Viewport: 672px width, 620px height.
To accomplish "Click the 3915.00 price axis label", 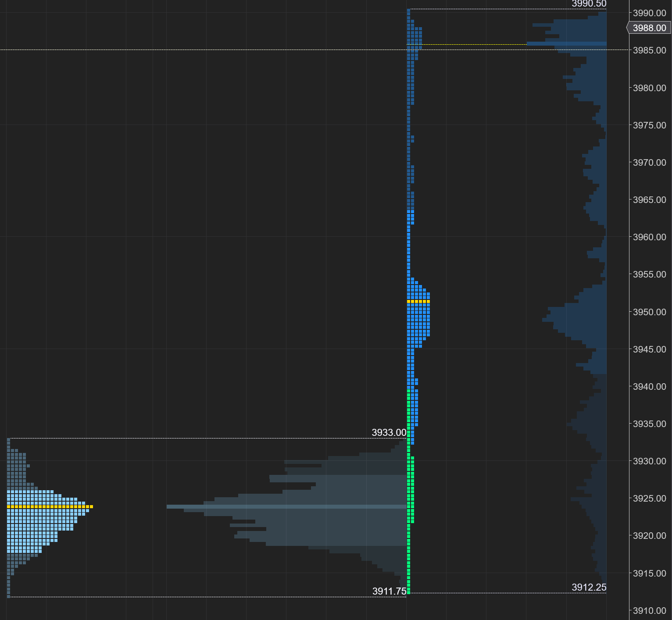I will point(649,574).
